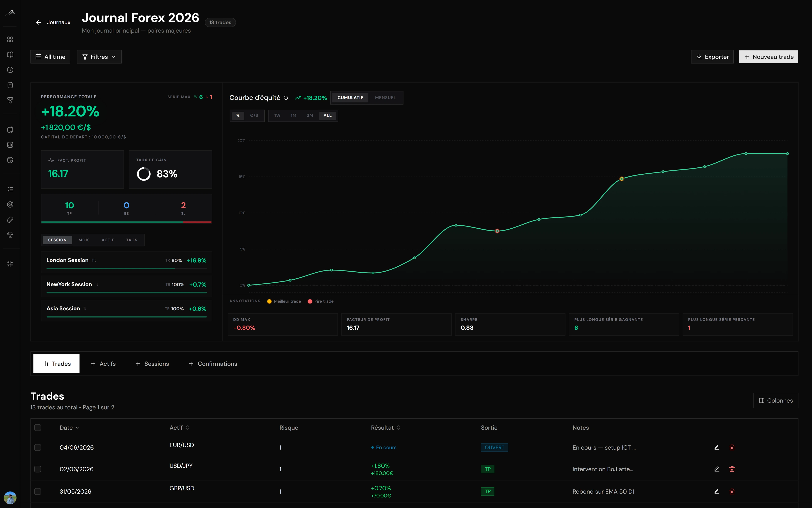Open the clock history icon in sidebar

(10, 70)
